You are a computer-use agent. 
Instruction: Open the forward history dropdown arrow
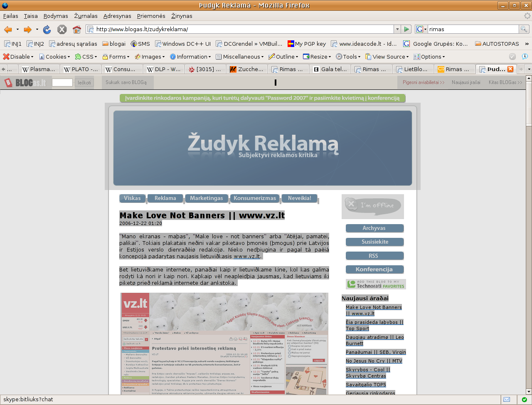pos(37,29)
